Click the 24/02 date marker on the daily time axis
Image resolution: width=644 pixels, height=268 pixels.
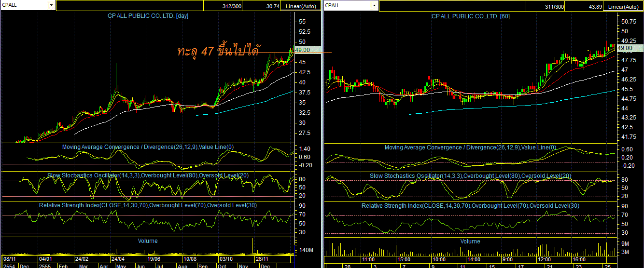coord(83,259)
